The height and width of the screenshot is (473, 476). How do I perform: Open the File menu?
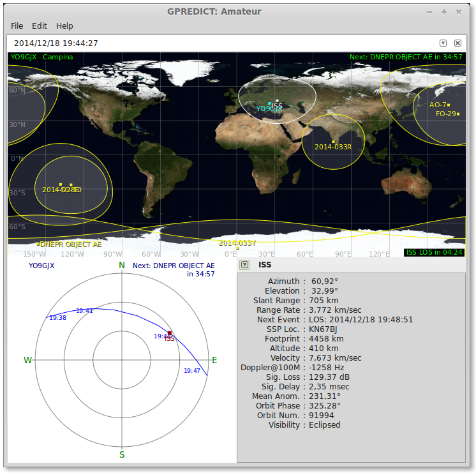coord(17,26)
